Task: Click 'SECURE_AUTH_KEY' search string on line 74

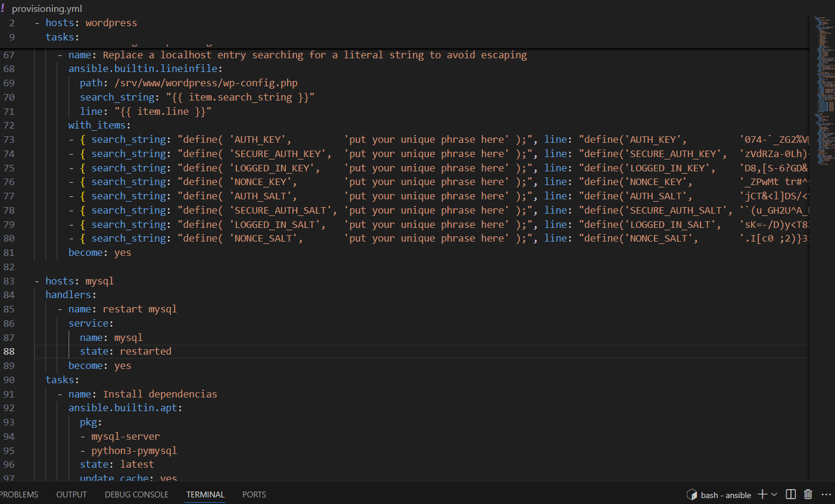Action: [281, 154]
